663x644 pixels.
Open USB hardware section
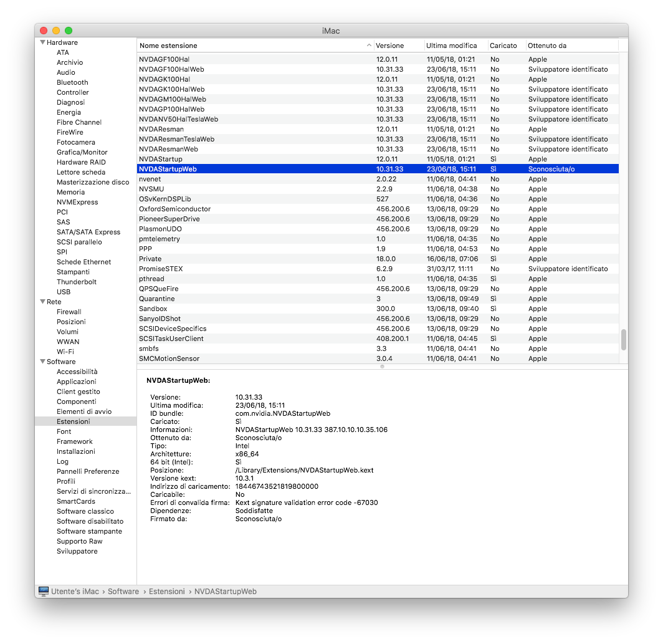(x=64, y=292)
